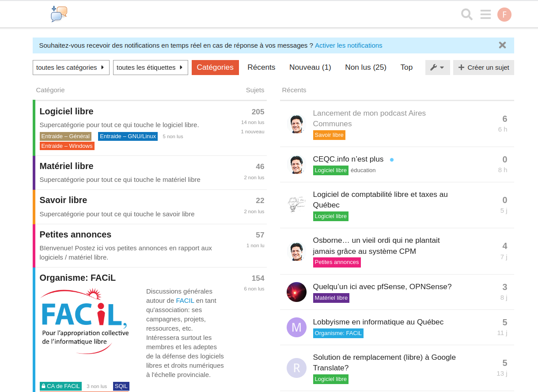Screen dimensions: 538x392
Task: Click '1 non lu' for Petites annonces
Action: [x=255, y=245]
